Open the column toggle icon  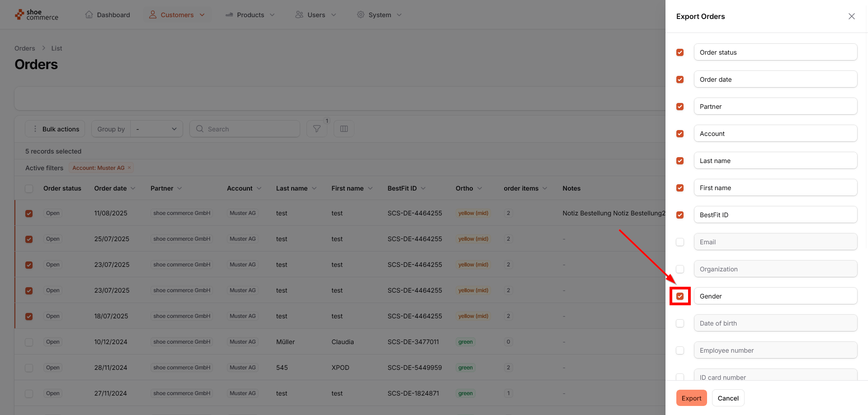click(344, 129)
